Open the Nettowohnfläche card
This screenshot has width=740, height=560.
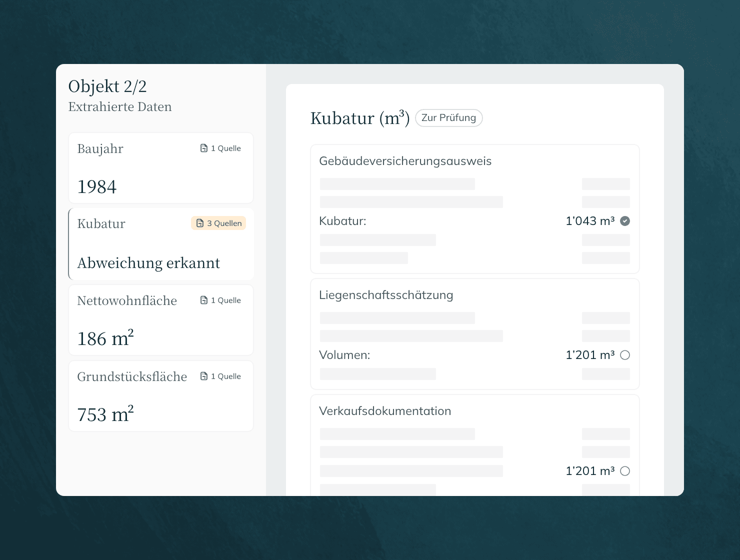point(161,320)
